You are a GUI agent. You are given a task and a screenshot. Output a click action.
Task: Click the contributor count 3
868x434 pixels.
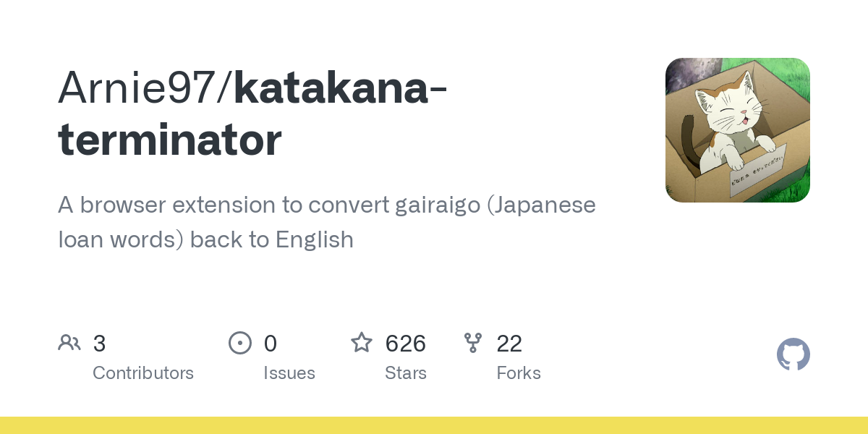100,344
